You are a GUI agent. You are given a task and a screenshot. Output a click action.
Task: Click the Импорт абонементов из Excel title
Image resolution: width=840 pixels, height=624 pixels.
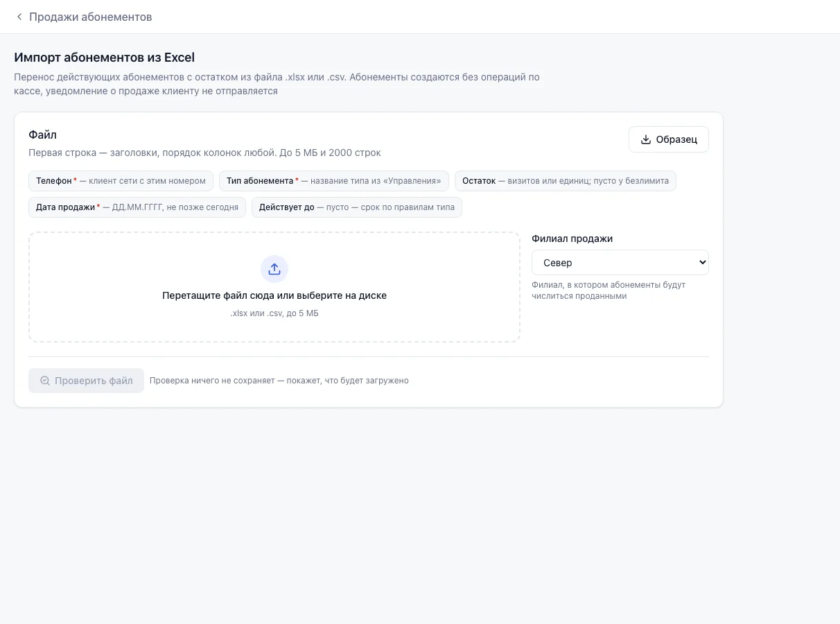pos(105,58)
